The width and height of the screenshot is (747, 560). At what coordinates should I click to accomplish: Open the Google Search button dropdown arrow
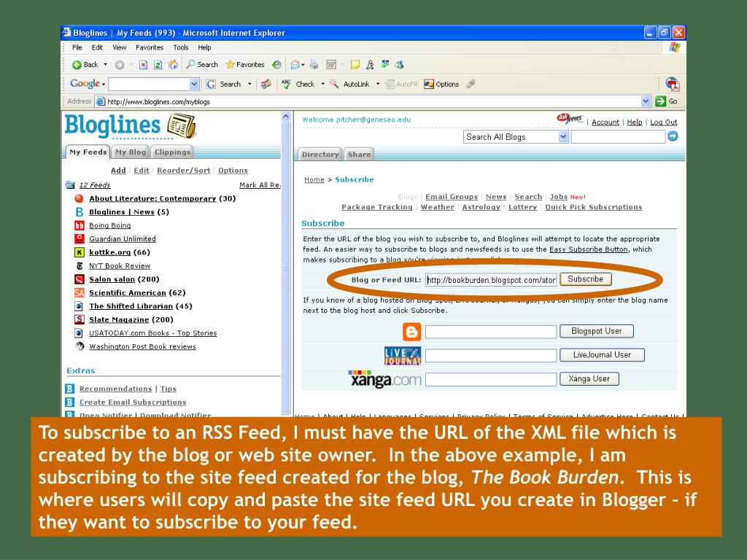click(249, 85)
